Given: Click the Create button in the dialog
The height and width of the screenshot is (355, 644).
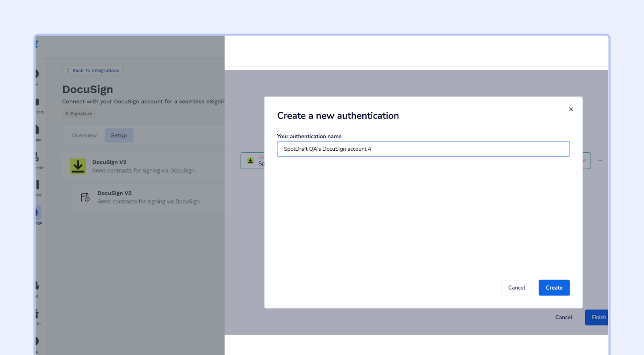Looking at the screenshot, I should 554,288.
